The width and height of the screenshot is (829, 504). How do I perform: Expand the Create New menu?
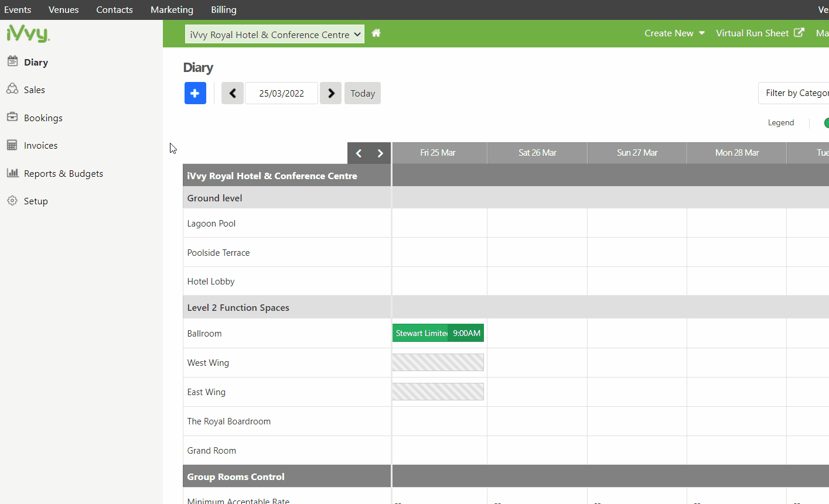coord(675,33)
